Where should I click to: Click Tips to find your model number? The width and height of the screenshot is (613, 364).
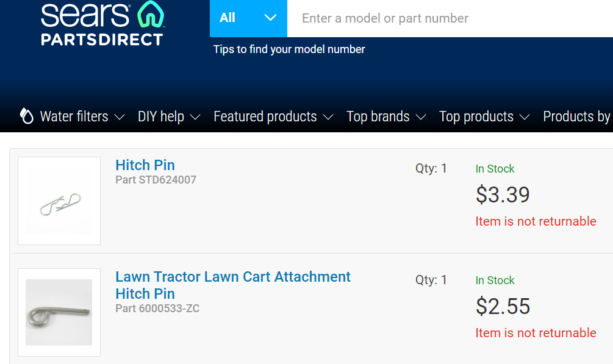click(288, 49)
